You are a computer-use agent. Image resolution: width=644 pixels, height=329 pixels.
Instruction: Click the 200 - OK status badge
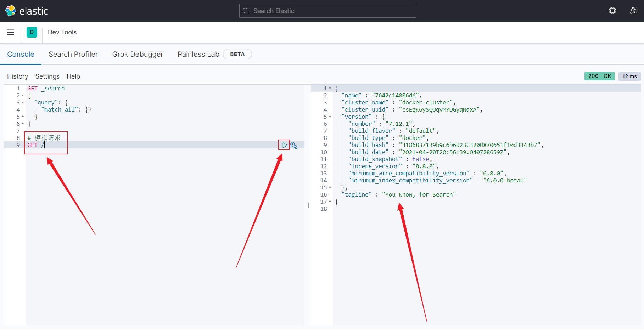[600, 76]
